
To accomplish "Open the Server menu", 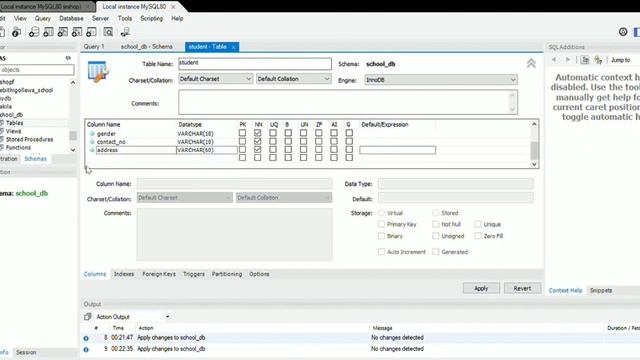I will click(100, 18).
